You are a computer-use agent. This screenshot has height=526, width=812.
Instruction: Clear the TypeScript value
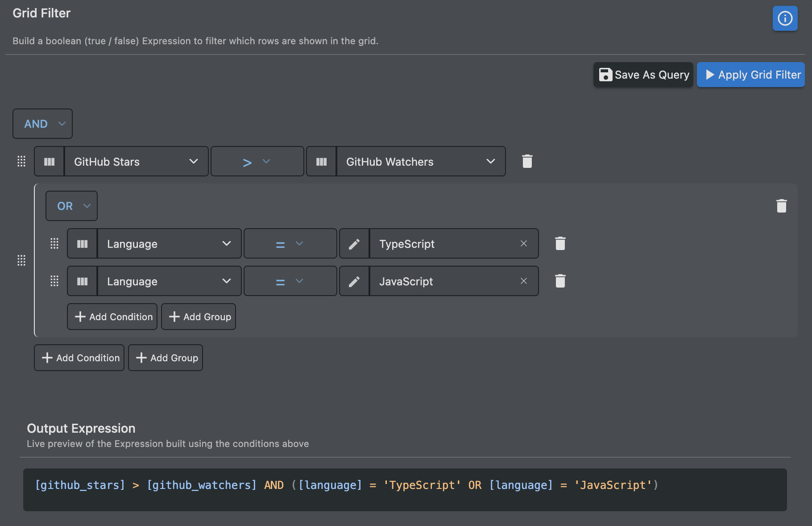[524, 243]
